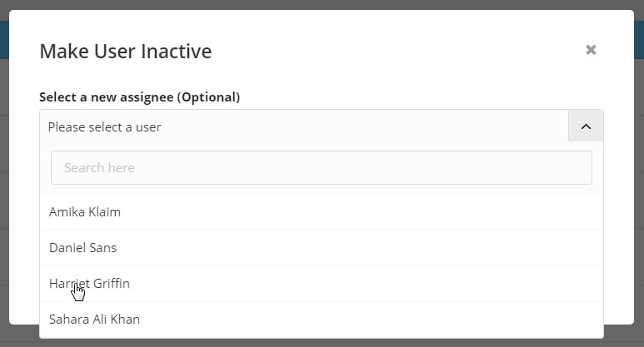Focus the 'Search here' input box
This screenshot has height=347, width=644.
[322, 168]
